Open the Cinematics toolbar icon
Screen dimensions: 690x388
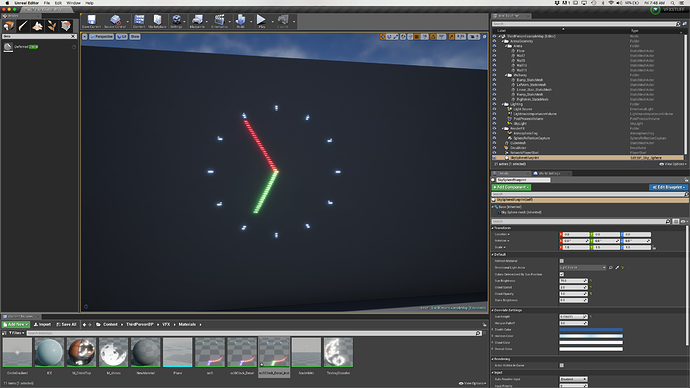pos(219,21)
